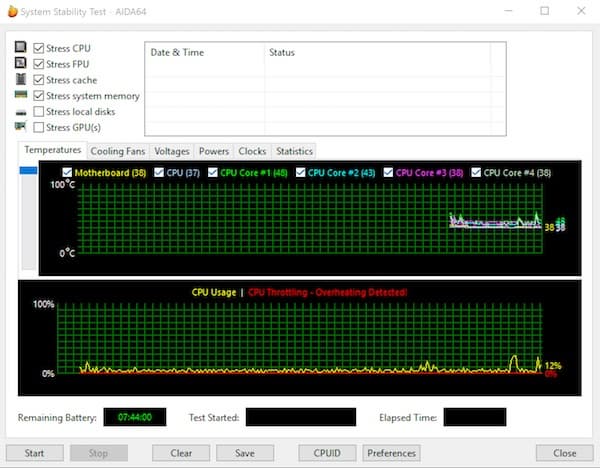Minimize the System Stability Test window
The width and height of the screenshot is (600, 468).
(508, 11)
